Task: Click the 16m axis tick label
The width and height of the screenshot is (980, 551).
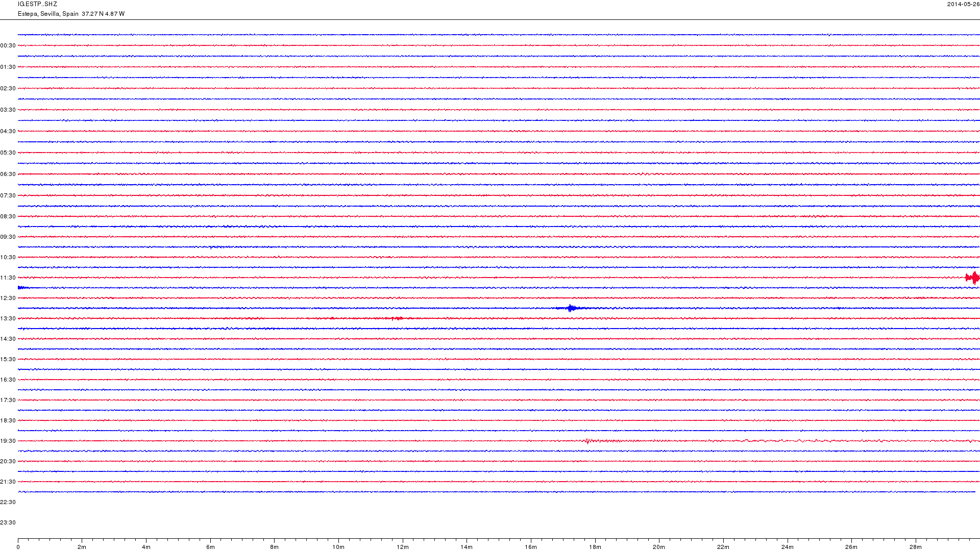Action: (x=531, y=547)
